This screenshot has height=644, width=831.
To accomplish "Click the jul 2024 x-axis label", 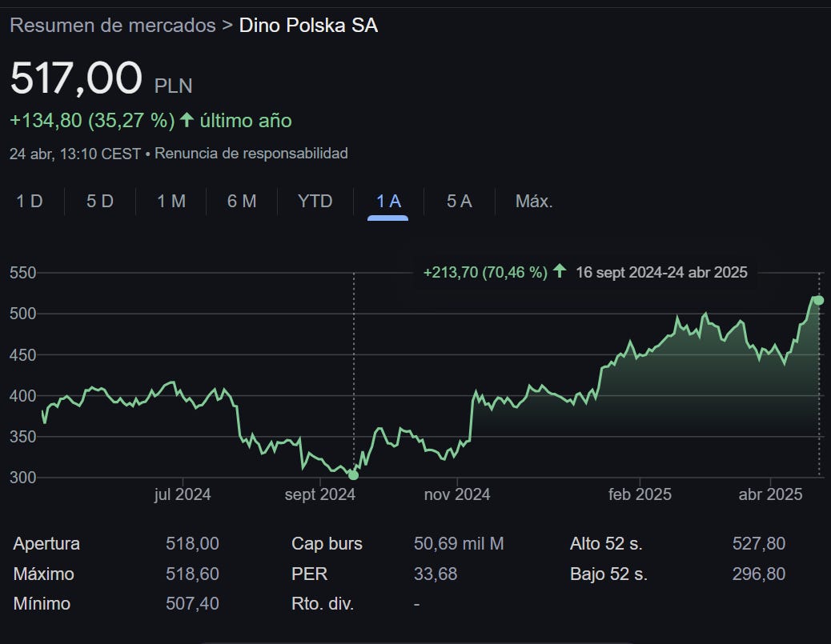I will tap(183, 494).
